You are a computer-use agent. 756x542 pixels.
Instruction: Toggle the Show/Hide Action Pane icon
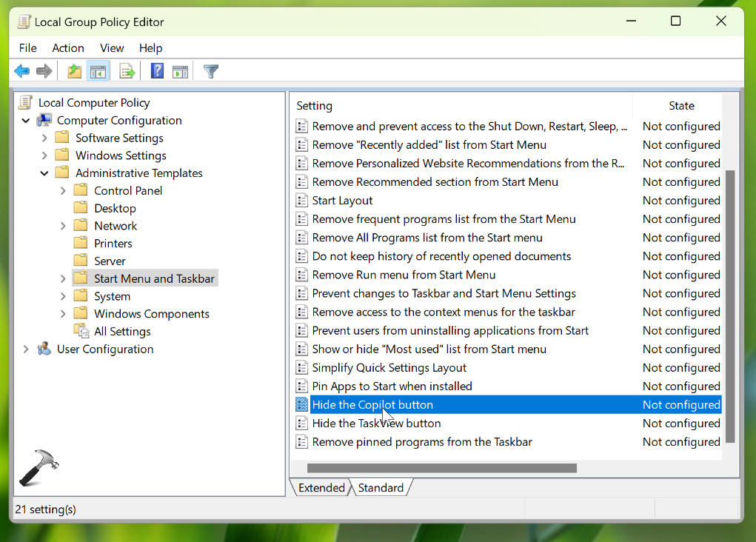(x=180, y=71)
